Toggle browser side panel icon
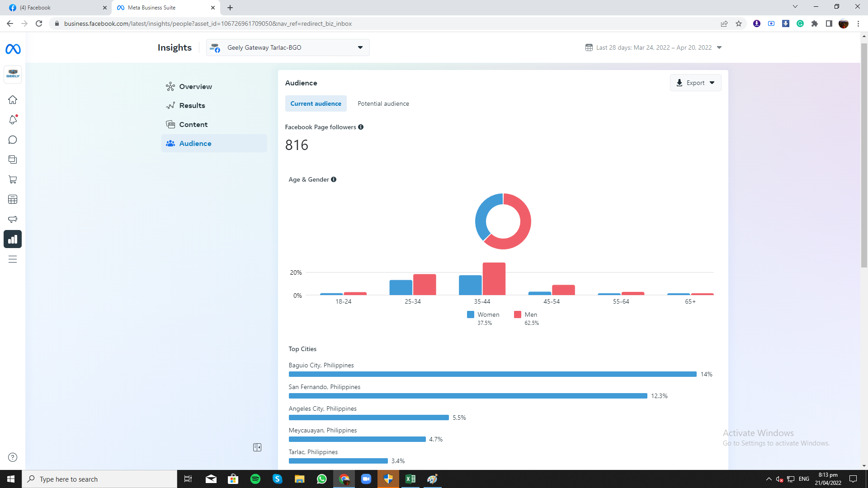Screen dimensions: 868x488 (829, 23)
